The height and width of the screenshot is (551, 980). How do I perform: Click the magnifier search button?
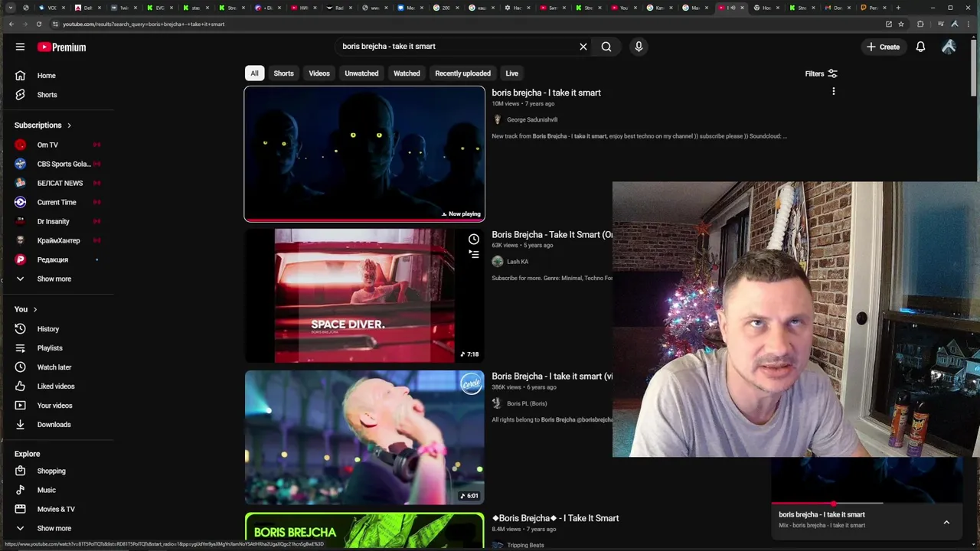point(606,47)
